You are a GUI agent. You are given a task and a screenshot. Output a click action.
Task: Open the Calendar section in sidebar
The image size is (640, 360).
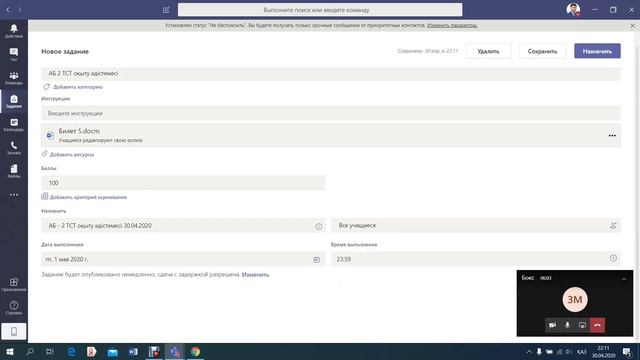point(13,124)
